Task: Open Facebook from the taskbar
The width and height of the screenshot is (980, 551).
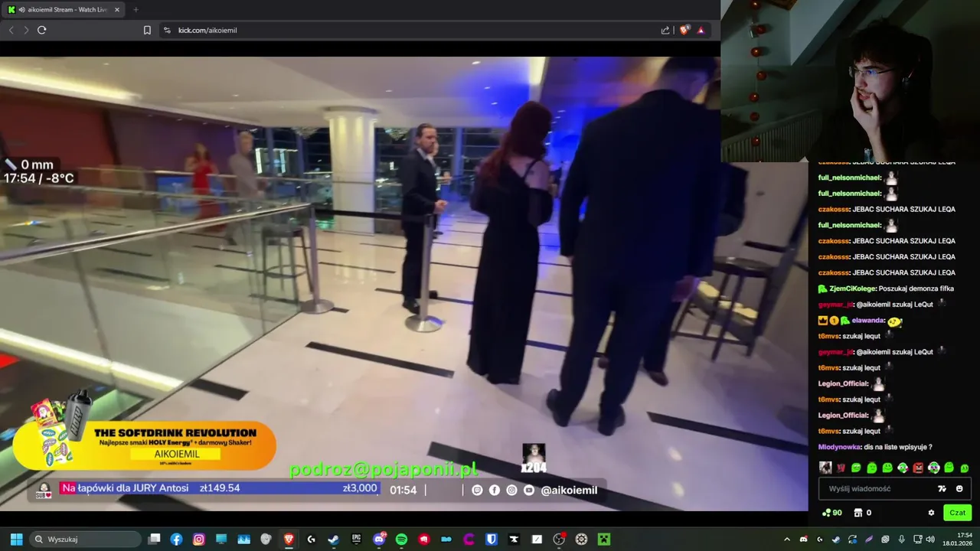Action: point(176,540)
